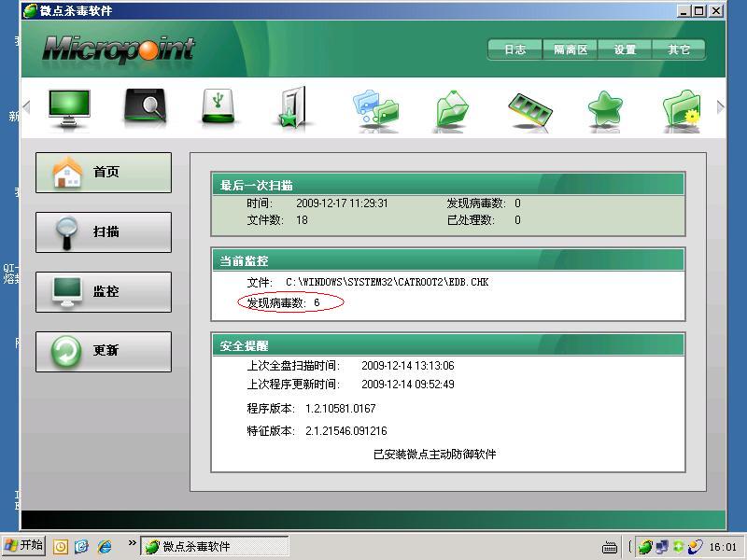Click the clock quick launch icon
The width and height of the screenshot is (747, 560).
pos(61,546)
